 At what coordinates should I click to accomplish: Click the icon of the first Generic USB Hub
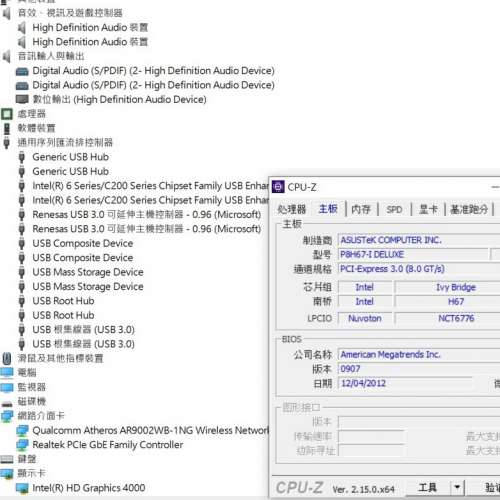click(22, 157)
